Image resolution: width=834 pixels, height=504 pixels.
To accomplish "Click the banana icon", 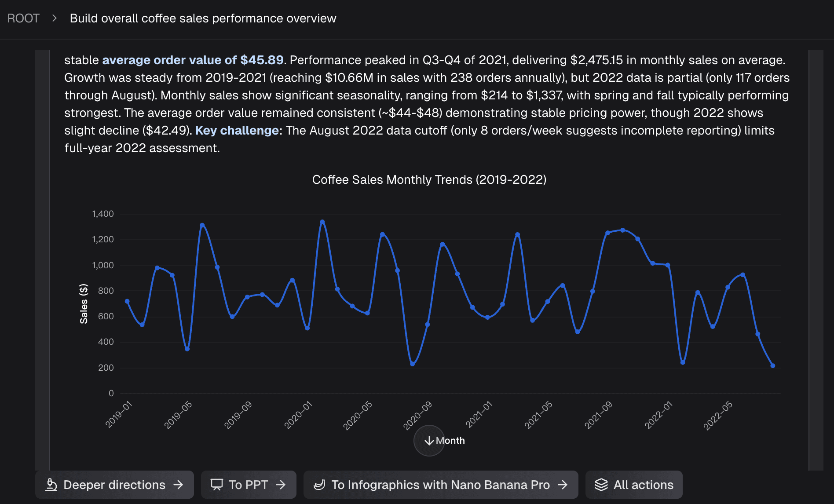I will pos(319,485).
